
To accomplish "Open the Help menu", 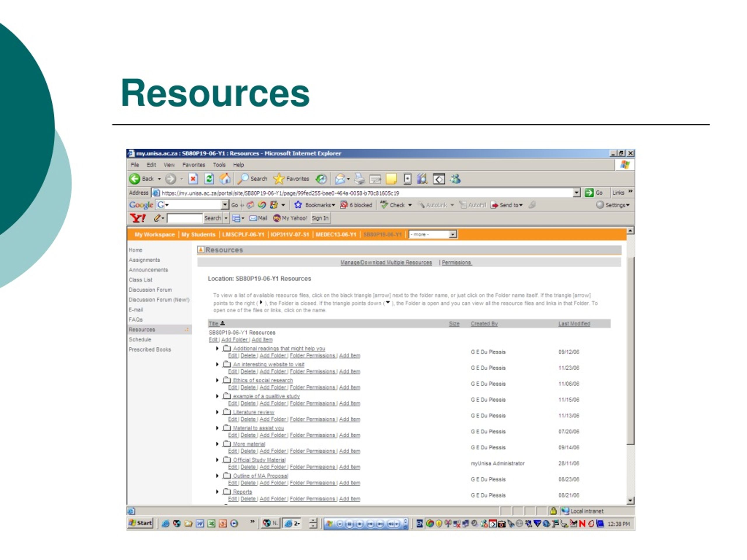I will [x=238, y=165].
